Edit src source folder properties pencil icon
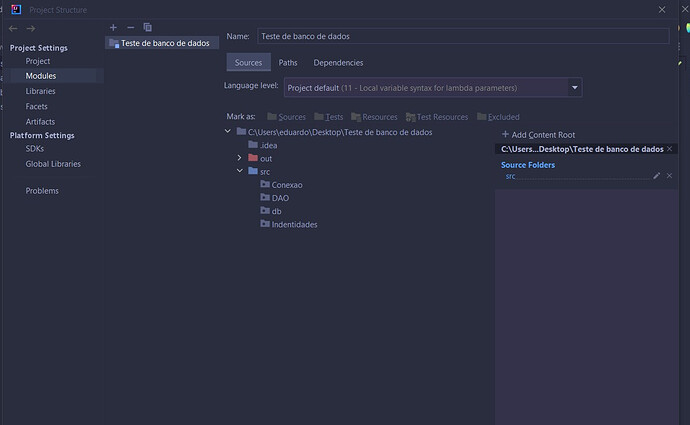The height and width of the screenshot is (425, 690). [x=657, y=176]
